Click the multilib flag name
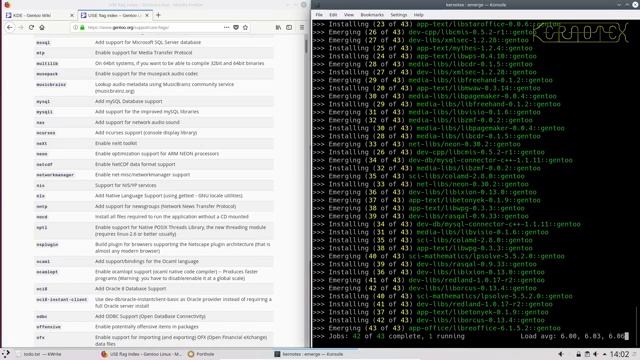This screenshot has width=640, height=360. pyautogui.click(x=47, y=64)
